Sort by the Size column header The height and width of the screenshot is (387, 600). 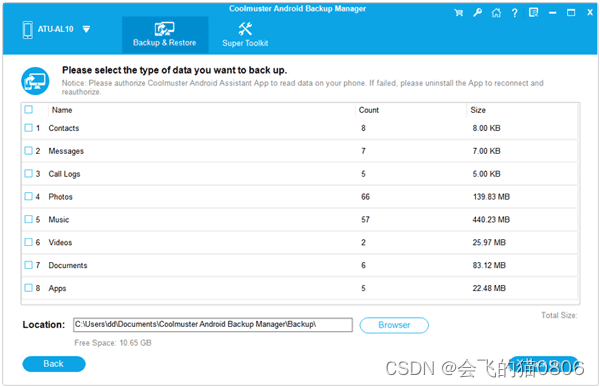click(478, 110)
